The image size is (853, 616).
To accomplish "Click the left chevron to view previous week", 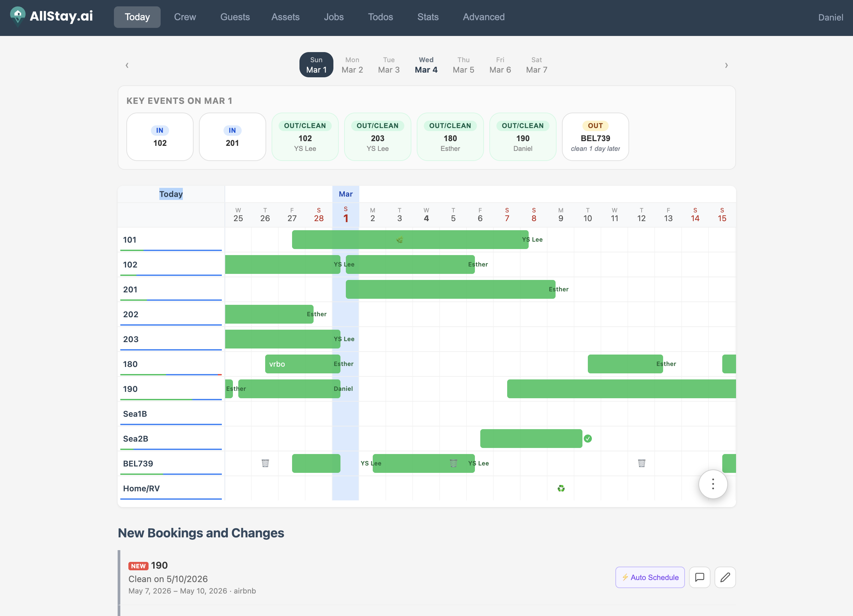I will pyautogui.click(x=127, y=65).
